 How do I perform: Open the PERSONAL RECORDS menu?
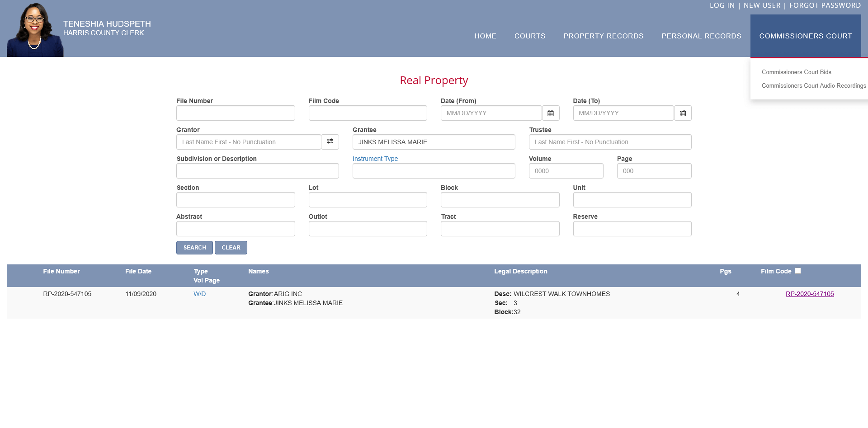point(701,36)
